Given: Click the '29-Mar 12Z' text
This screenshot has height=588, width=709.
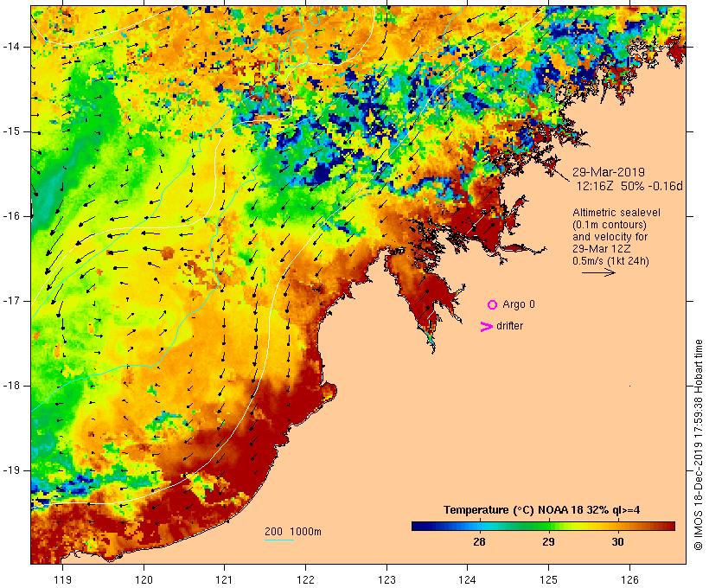Looking at the screenshot, I should click(602, 249).
